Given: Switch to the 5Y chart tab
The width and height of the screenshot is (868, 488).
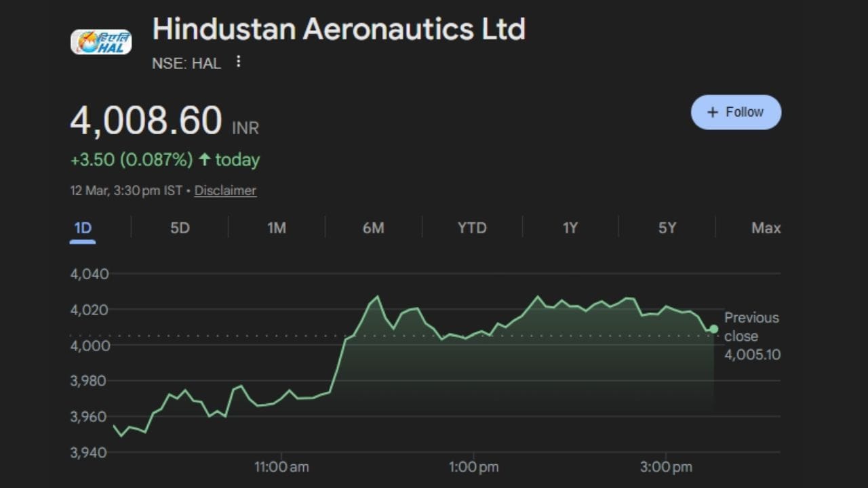Looking at the screenshot, I should (667, 228).
